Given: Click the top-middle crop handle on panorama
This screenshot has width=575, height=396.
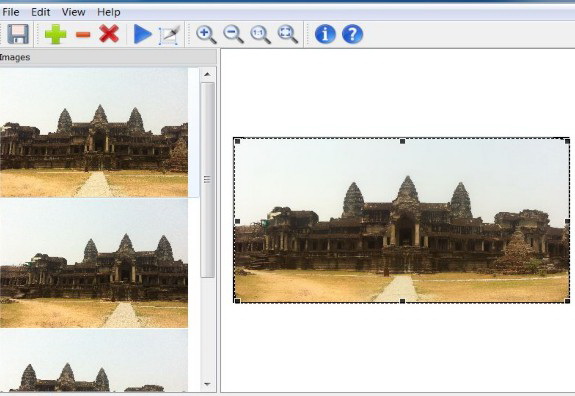Looking at the screenshot, I should pyautogui.click(x=402, y=141).
